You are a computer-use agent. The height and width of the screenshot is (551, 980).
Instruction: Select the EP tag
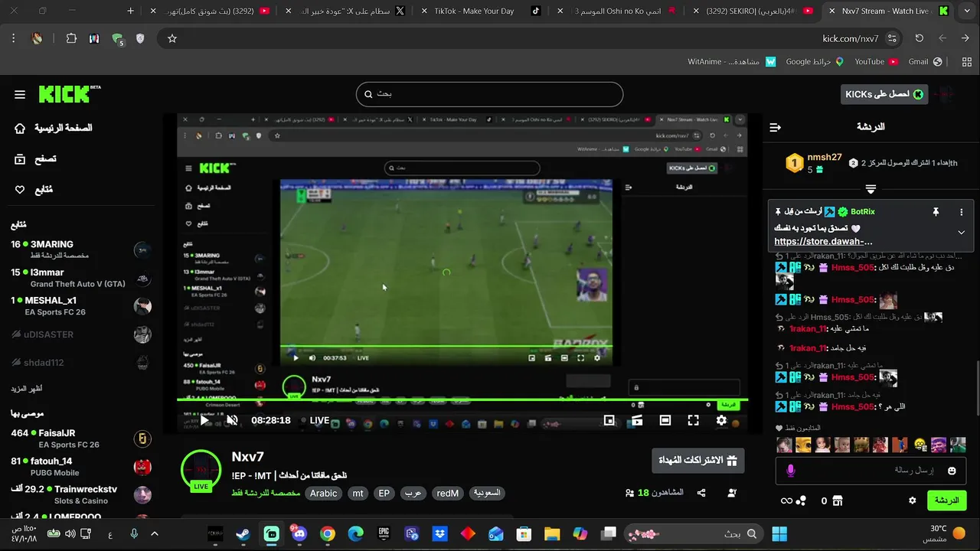pyautogui.click(x=384, y=494)
